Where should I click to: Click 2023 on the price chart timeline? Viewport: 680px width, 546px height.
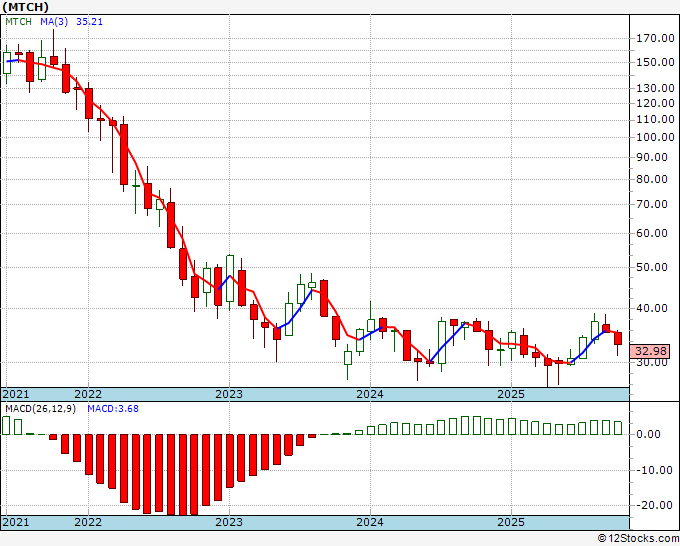229,394
